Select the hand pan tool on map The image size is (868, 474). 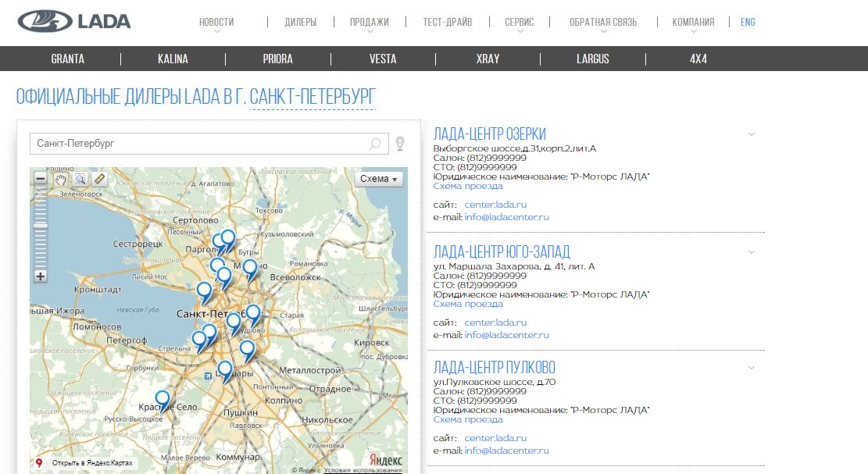click(60, 179)
